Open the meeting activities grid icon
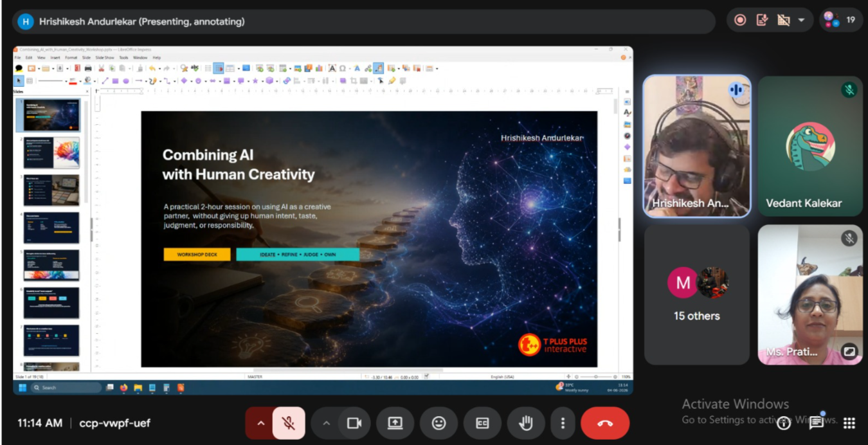The width and height of the screenshot is (868, 445). tap(849, 423)
